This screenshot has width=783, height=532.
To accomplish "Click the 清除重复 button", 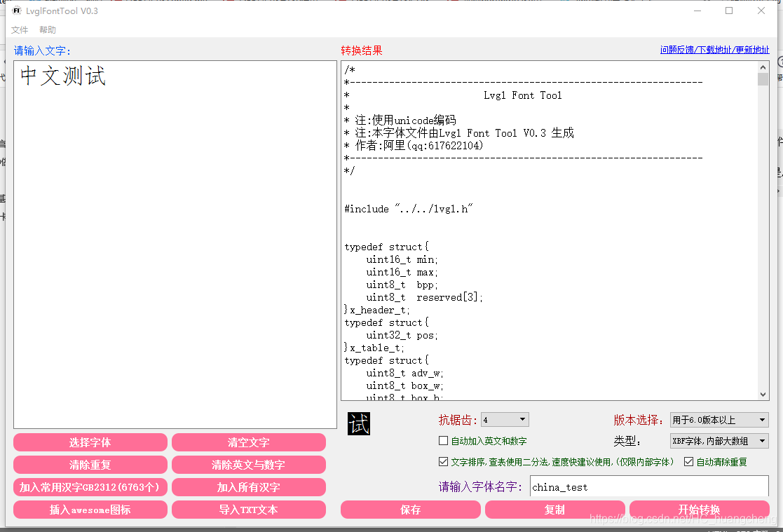I will [x=90, y=465].
